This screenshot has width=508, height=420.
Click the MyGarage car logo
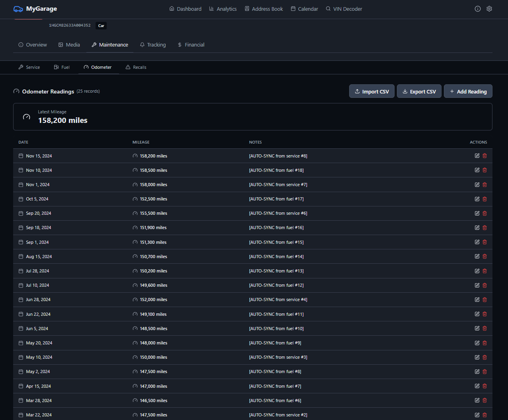click(x=18, y=9)
